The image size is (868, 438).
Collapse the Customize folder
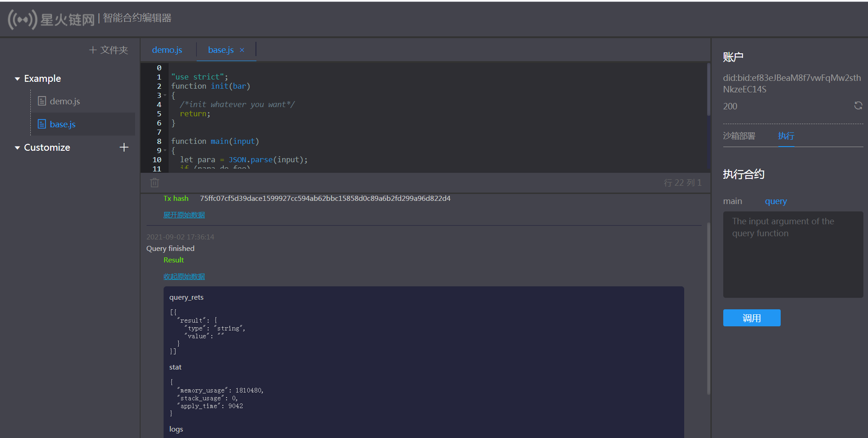click(17, 148)
